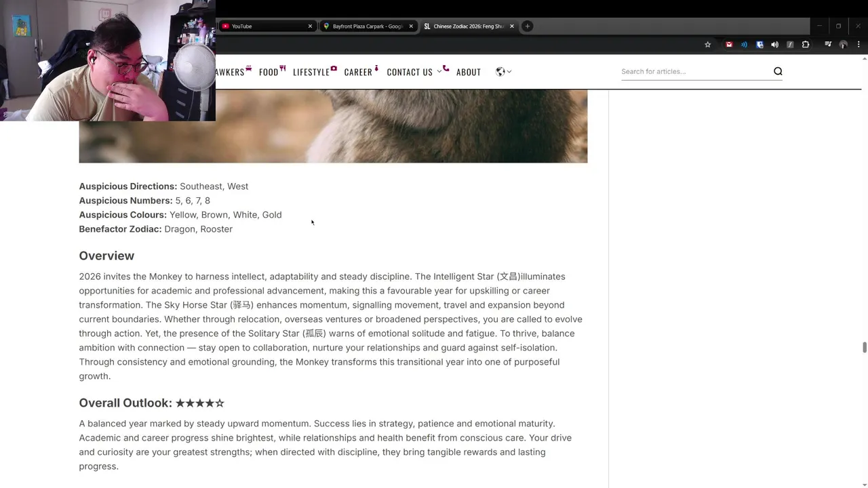Click 'Auspicious Directions: Southeast, West' line
868x488 pixels.
pyautogui.click(x=163, y=186)
